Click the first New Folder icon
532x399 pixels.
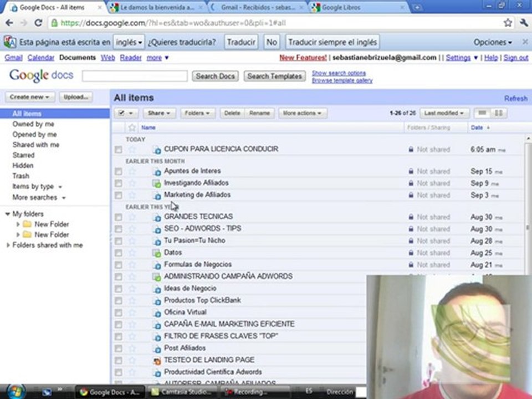[27, 224]
